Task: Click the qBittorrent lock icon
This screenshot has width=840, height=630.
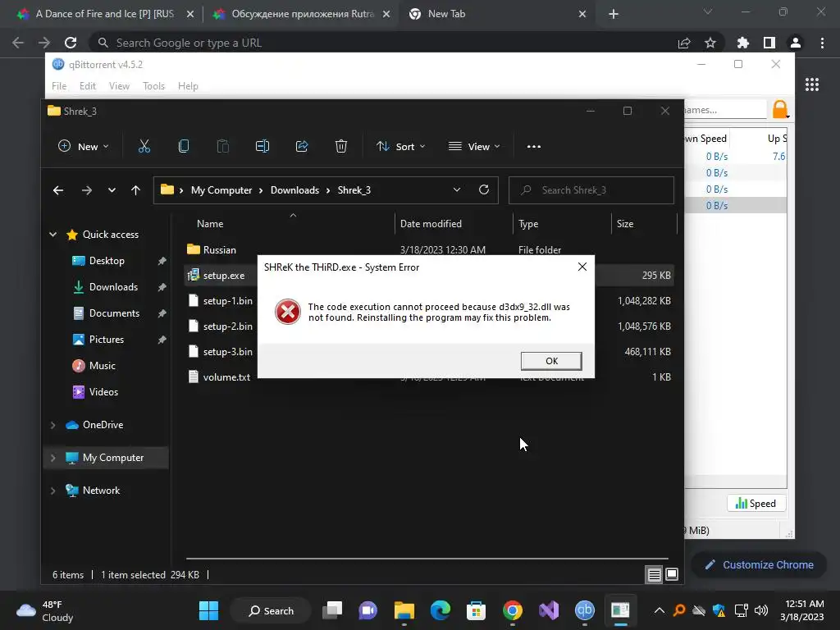Action: tap(781, 110)
